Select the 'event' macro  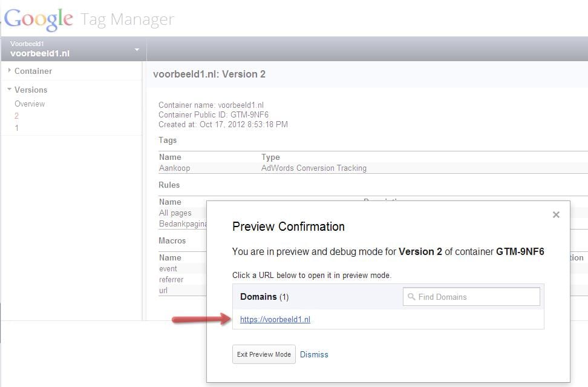pyautogui.click(x=168, y=269)
